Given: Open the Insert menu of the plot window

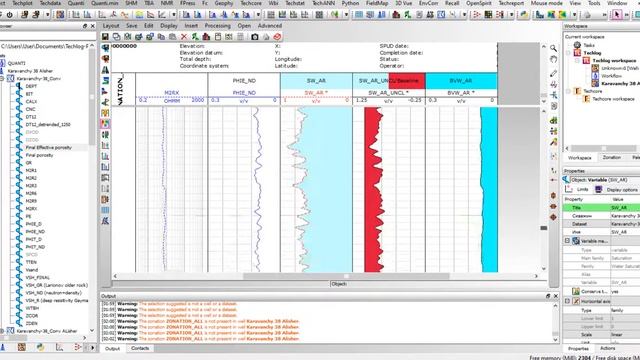Looking at the screenshot, I should point(191,26).
